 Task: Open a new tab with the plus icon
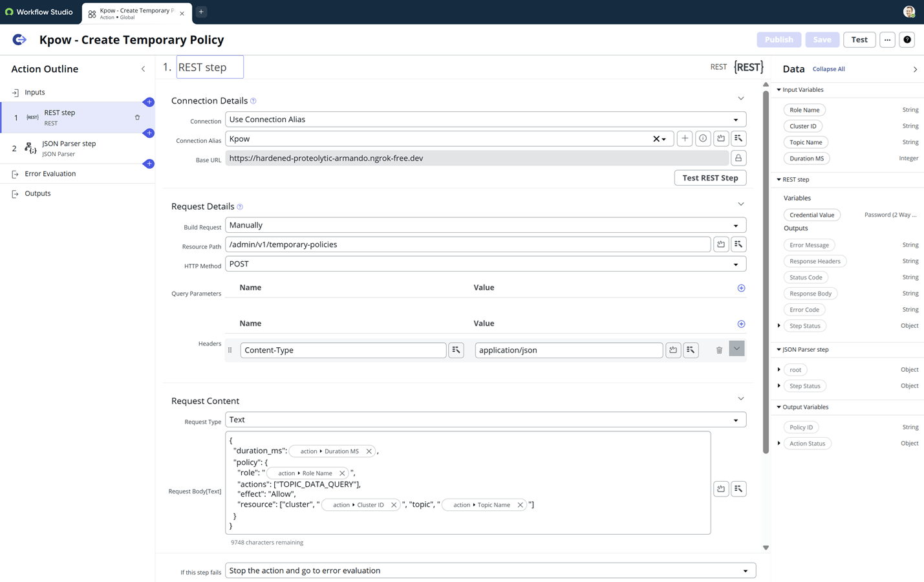point(201,12)
